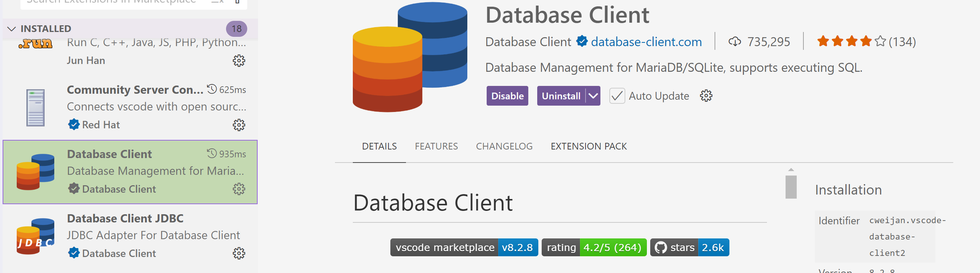Viewport: 980px width, 273px height.
Task: Click the Red Hat verified publisher badge
Action: pyautogui.click(x=74, y=125)
